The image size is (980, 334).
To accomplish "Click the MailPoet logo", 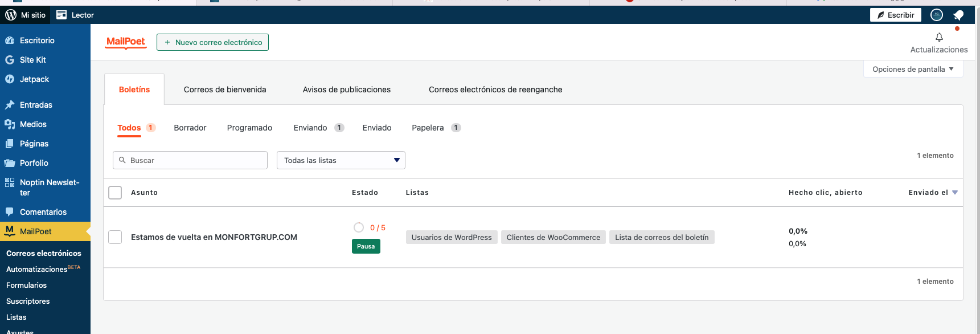I will pos(126,42).
